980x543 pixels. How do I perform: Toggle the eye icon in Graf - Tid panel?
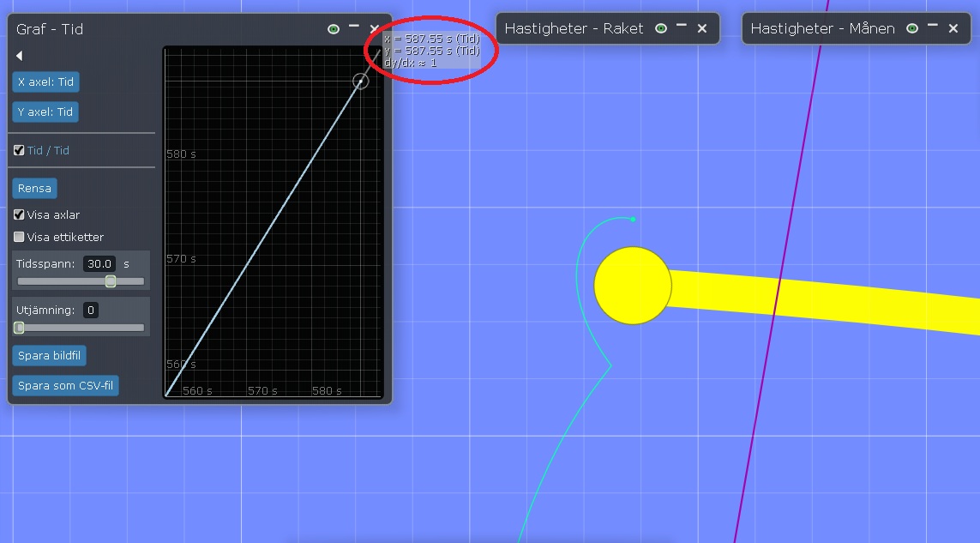point(334,29)
